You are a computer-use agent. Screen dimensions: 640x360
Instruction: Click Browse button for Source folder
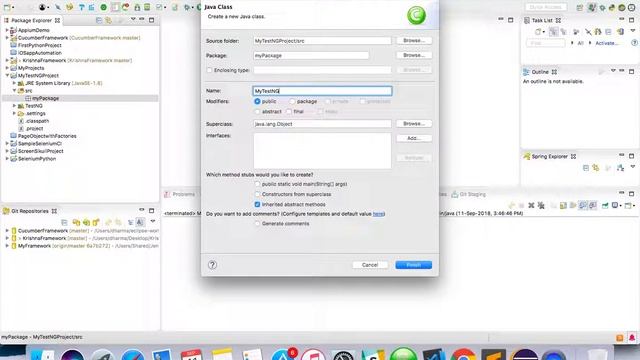coord(414,40)
